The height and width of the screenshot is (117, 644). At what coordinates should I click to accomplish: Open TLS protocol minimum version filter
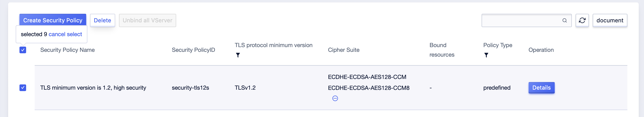point(238,55)
